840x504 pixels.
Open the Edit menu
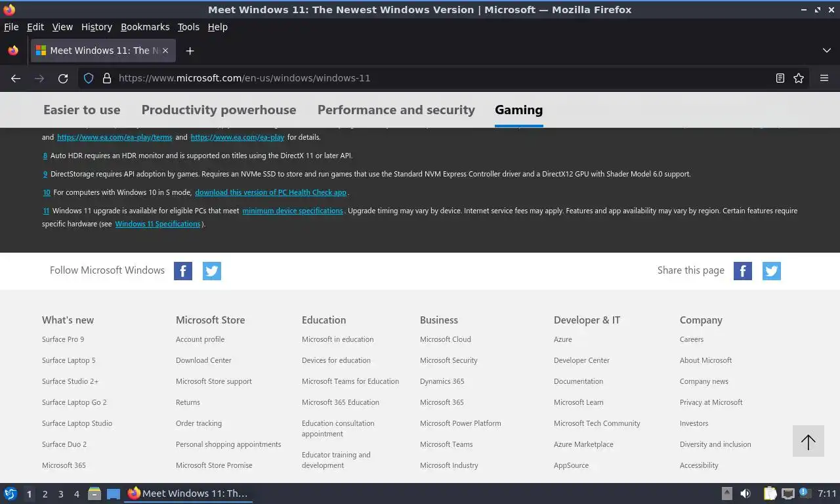(35, 27)
